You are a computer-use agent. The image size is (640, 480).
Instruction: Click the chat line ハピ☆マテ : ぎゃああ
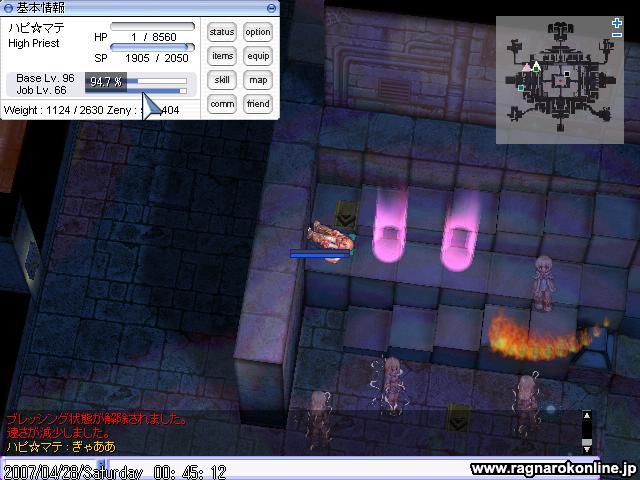coord(61,447)
